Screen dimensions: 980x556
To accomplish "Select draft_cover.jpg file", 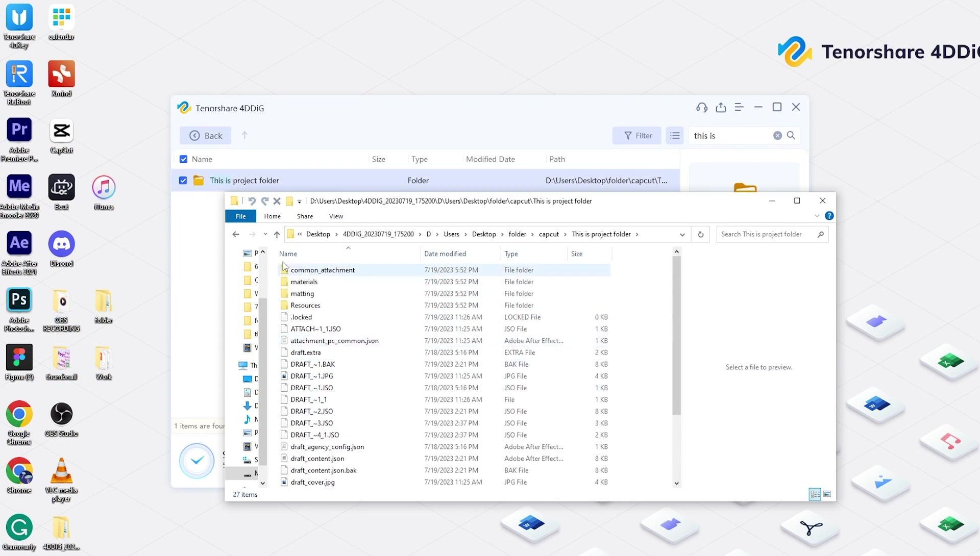I will pyautogui.click(x=444, y=482).
